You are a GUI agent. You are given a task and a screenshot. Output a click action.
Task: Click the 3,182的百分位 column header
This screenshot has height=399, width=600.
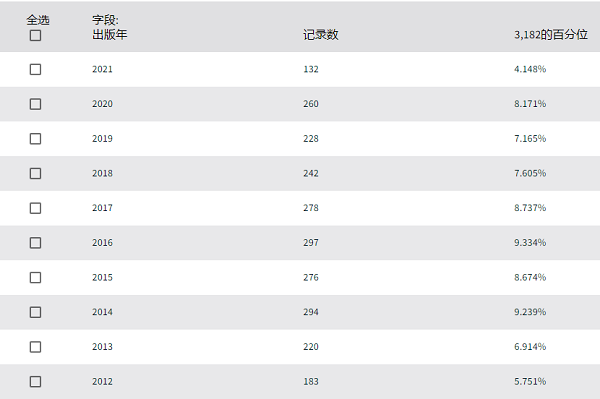[x=551, y=35]
